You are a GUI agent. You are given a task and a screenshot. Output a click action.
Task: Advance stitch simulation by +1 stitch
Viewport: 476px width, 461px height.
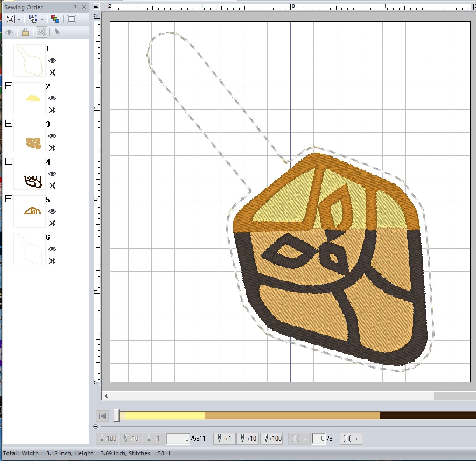[224, 439]
